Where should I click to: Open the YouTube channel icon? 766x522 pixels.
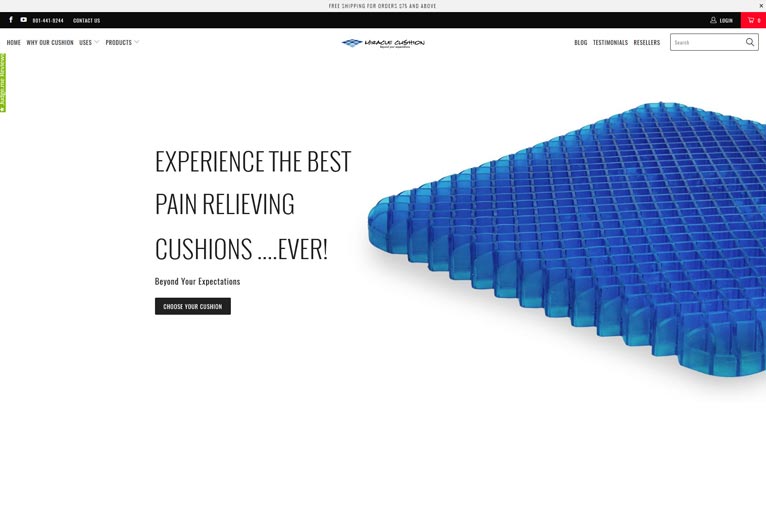[x=23, y=20]
